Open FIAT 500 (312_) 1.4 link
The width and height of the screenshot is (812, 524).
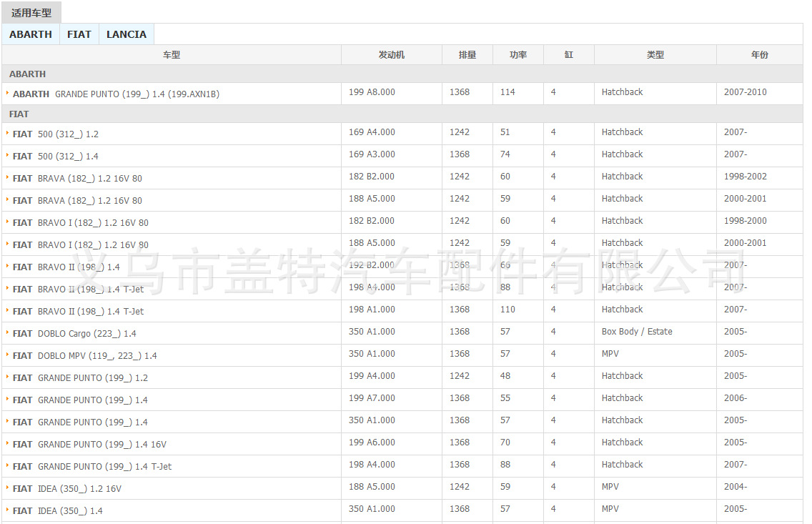click(x=56, y=157)
